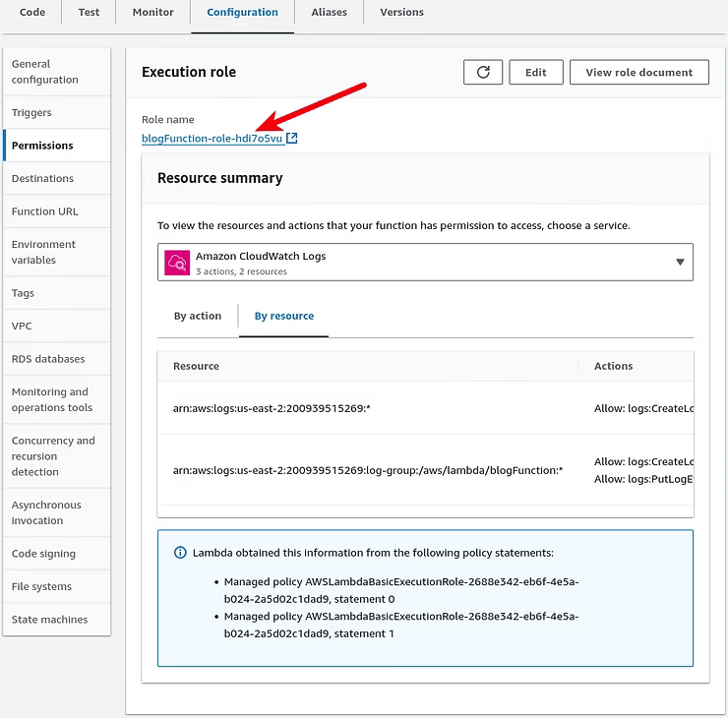Click the Resource column header
This screenshot has width=728, height=718.
[196, 366]
